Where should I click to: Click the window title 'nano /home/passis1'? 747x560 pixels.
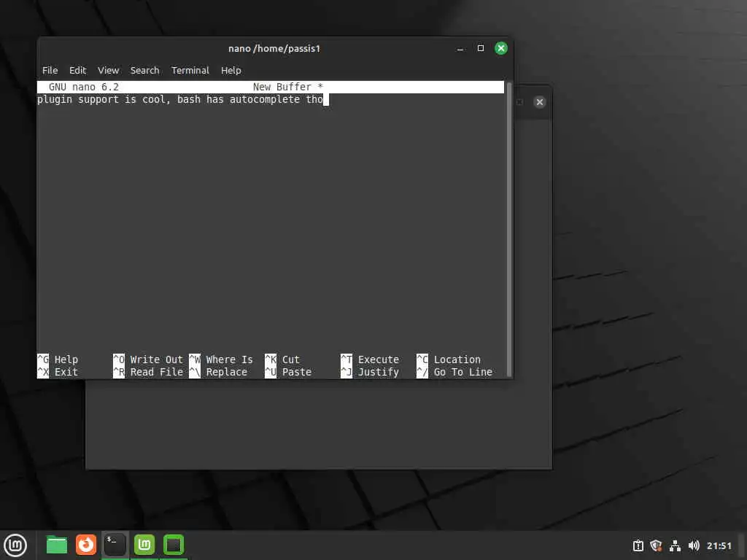pos(274,49)
